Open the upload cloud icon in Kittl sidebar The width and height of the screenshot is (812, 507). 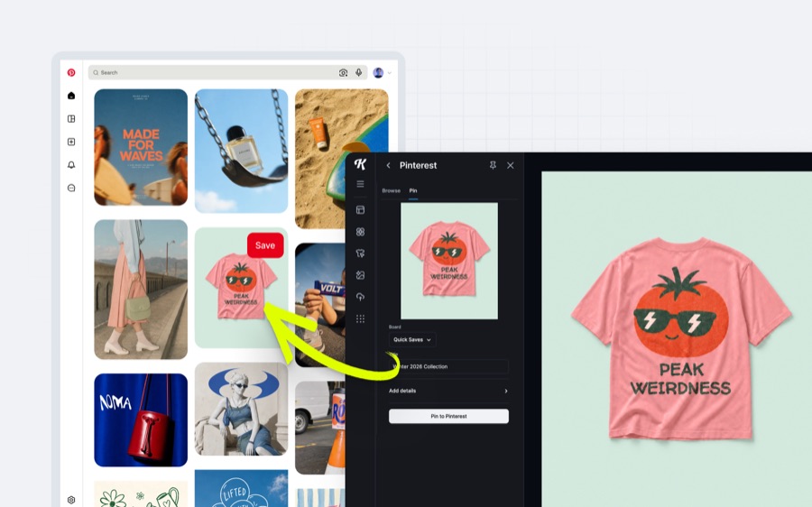[360, 297]
